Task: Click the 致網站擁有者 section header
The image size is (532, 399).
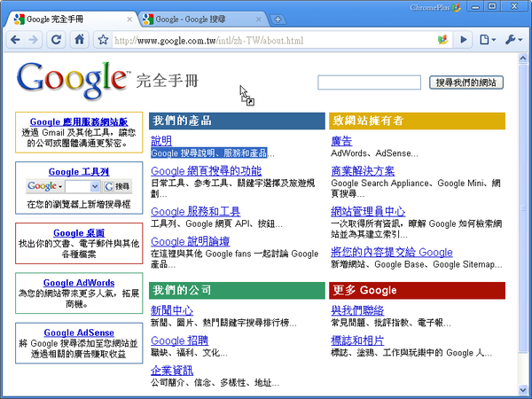Action: pos(417,121)
